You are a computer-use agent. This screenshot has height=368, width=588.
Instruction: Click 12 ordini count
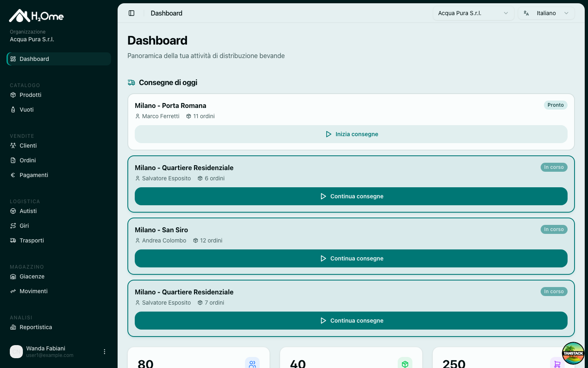(211, 240)
